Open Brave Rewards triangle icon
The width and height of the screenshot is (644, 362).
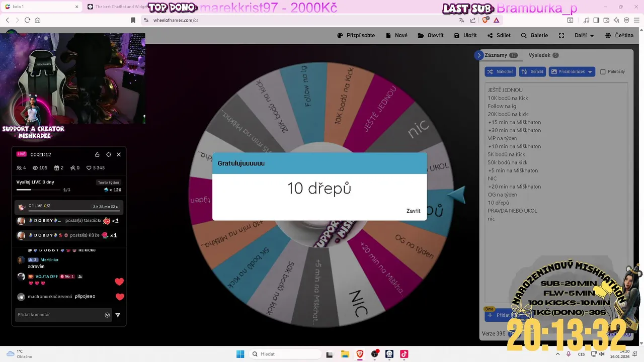pos(497,20)
